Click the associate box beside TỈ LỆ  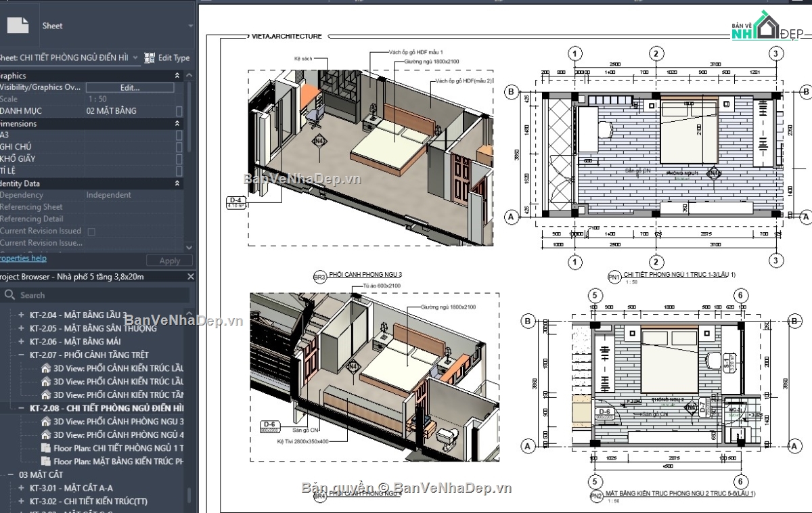coord(179,171)
